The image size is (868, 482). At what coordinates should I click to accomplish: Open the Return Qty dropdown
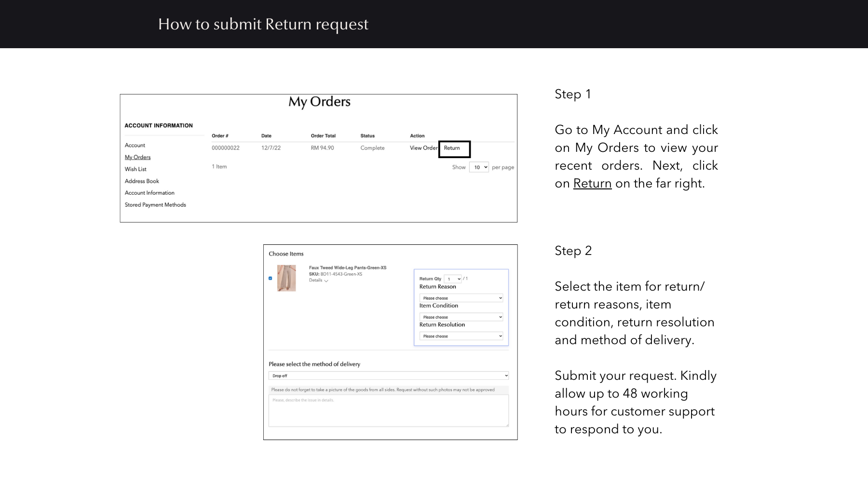pyautogui.click(x=452, y=279)
